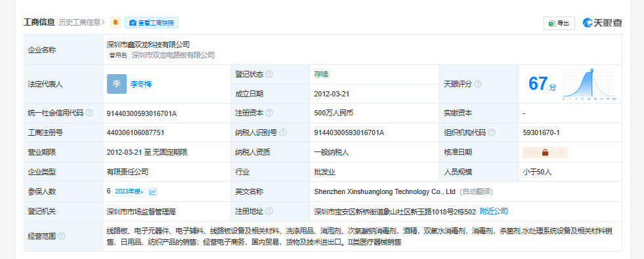This screenshot has width=644, height=259.
Task: Click 500万人民币 registered capital value
Action: point(333,113)
